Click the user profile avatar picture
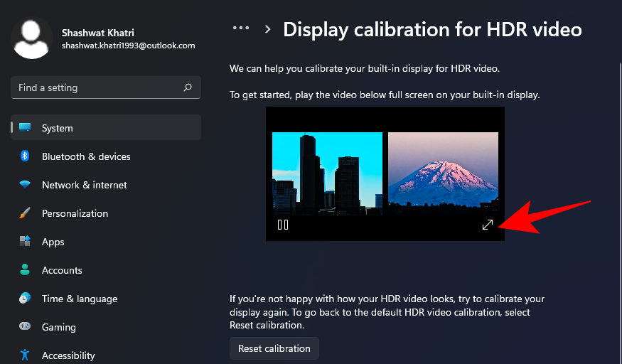The height and width of the screenshot is (364, 622). click(32, 38)
